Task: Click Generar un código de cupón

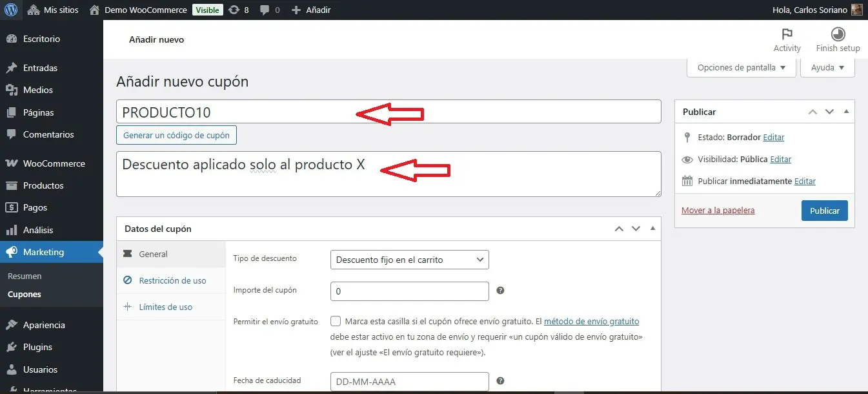Action: (x=177, y=136)
